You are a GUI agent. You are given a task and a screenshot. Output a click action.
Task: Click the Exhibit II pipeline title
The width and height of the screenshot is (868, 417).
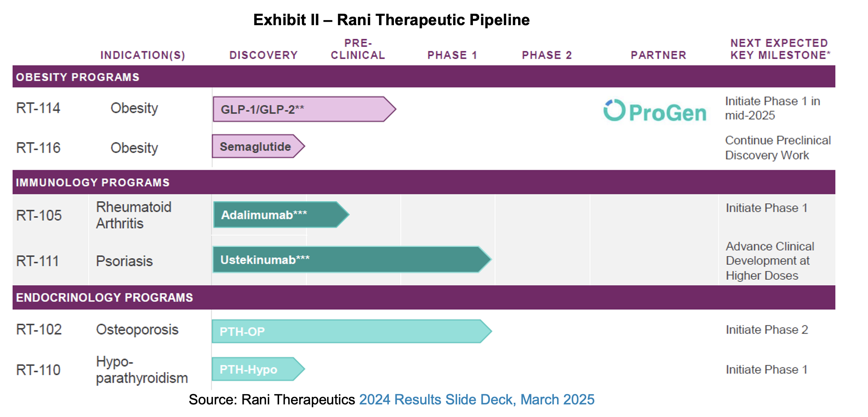[391, 20]
